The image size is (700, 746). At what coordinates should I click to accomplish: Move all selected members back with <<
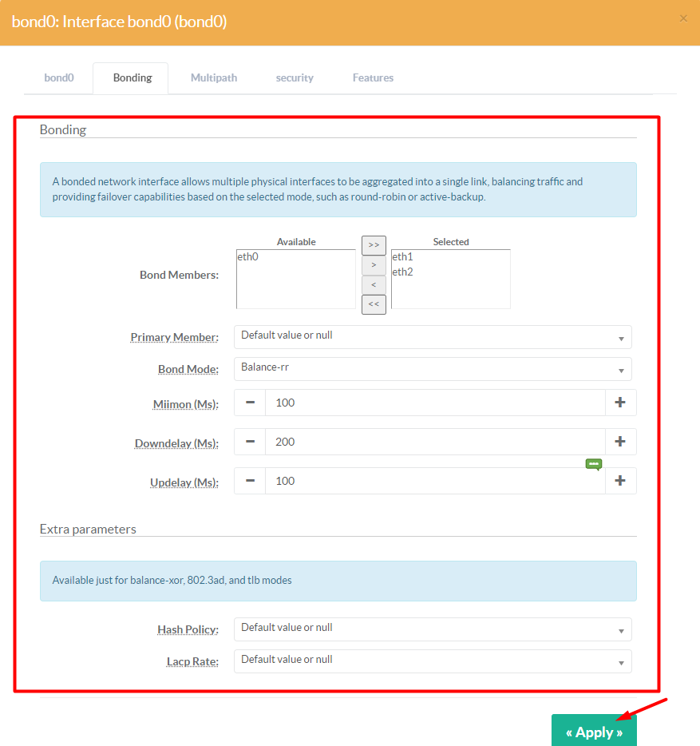point(374,304)
